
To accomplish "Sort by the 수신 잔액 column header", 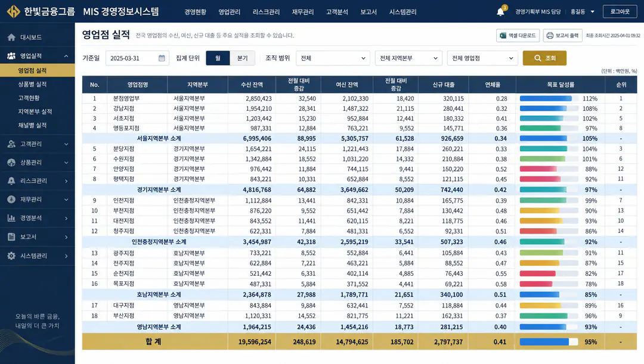I will point(252,85).
